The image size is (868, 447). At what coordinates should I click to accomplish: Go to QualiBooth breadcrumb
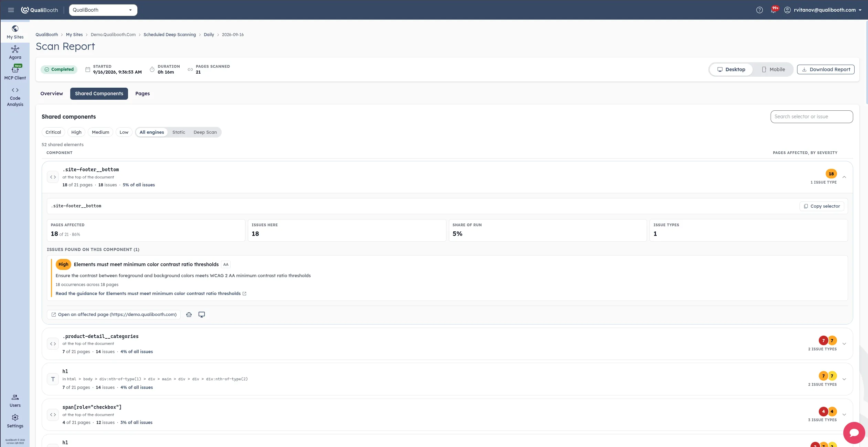[x=47, y=35]
